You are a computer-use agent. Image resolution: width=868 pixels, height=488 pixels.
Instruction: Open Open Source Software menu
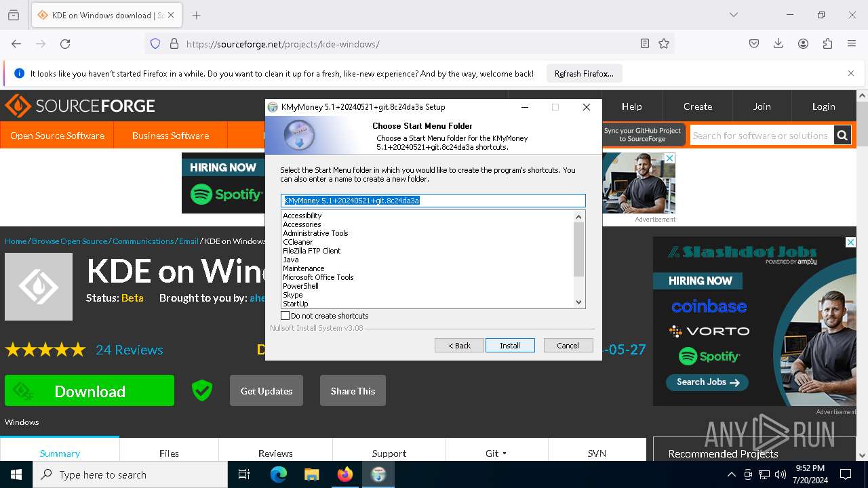coord(57,136)
